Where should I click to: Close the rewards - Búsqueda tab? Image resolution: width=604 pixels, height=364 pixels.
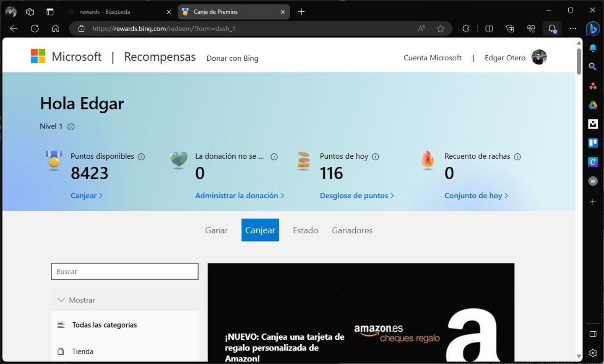coord(169,12)
